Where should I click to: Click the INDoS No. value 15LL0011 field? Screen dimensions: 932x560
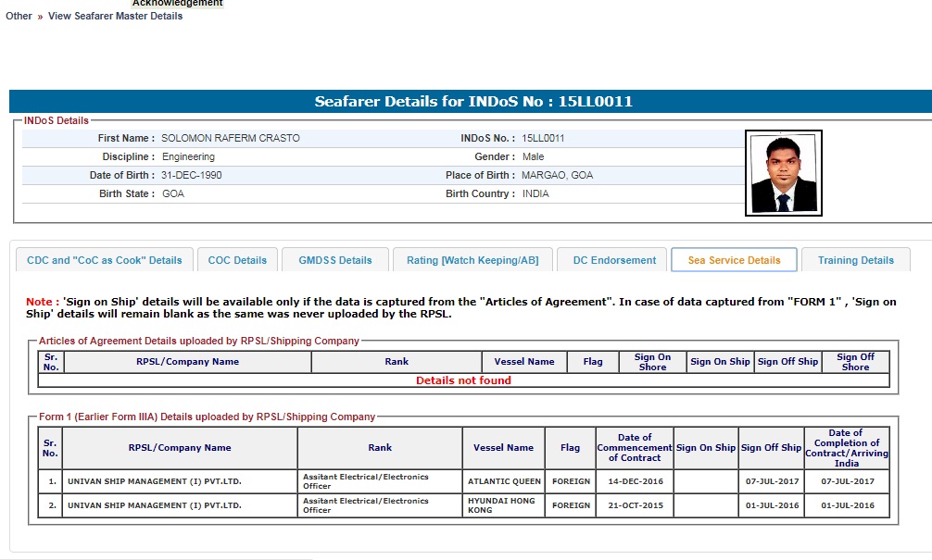pos(543,138)
